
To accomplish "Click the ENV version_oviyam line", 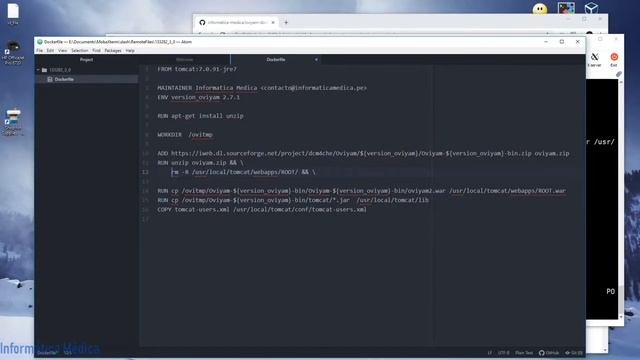I will (199, 97).
